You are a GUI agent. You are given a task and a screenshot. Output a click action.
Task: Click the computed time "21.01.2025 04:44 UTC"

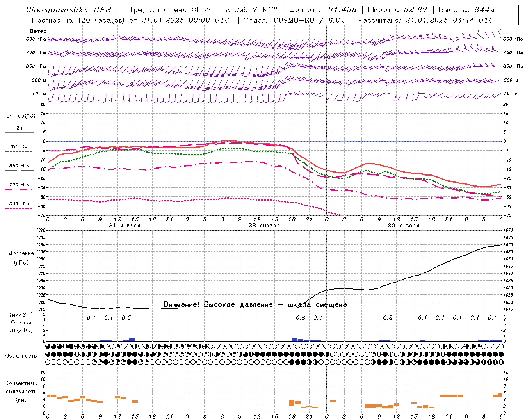tap(449, 20)
